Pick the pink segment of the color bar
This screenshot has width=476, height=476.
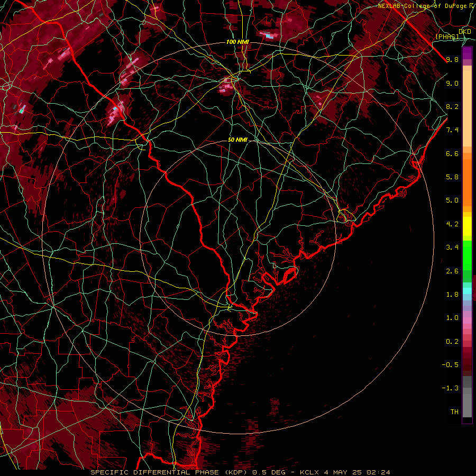467,321
